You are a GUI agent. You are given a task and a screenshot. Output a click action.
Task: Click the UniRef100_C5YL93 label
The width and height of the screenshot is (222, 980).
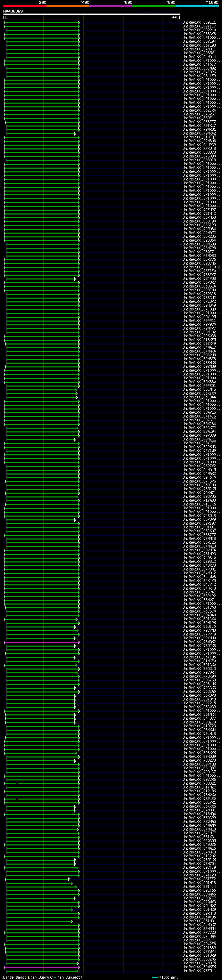click(x=199, y=45)
